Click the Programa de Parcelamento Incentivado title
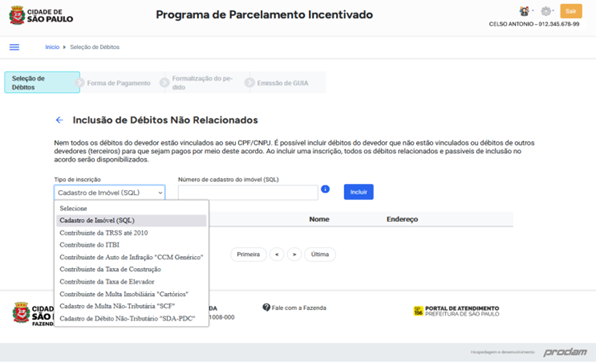Image resolution: width=596 pixels, height=363 pixels. [264, 15]
